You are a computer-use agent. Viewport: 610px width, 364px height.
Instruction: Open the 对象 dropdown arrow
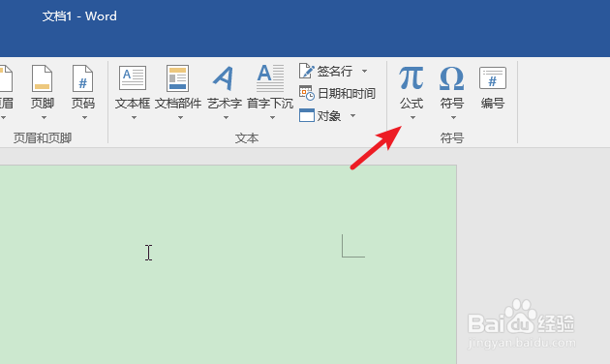coord(352,115)
